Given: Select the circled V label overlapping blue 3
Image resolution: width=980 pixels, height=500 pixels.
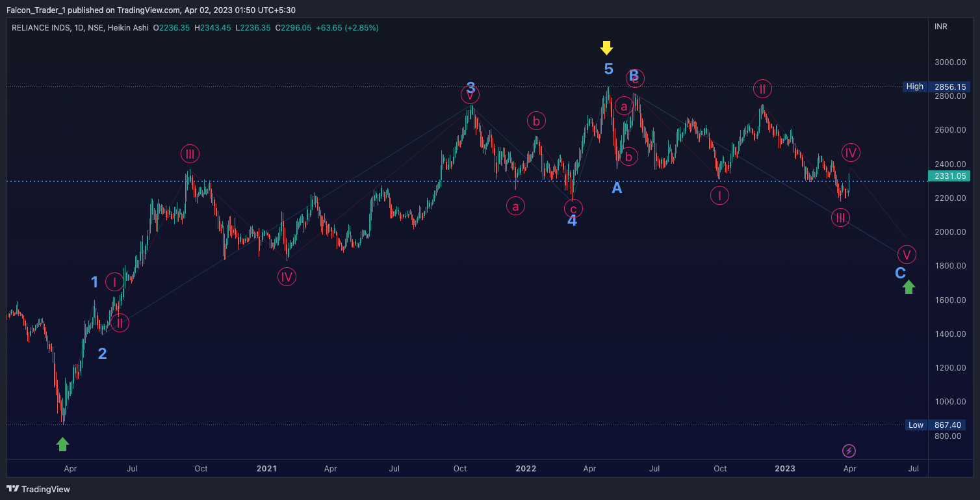Looking at the screenshot, I should [x=471, y=95].
